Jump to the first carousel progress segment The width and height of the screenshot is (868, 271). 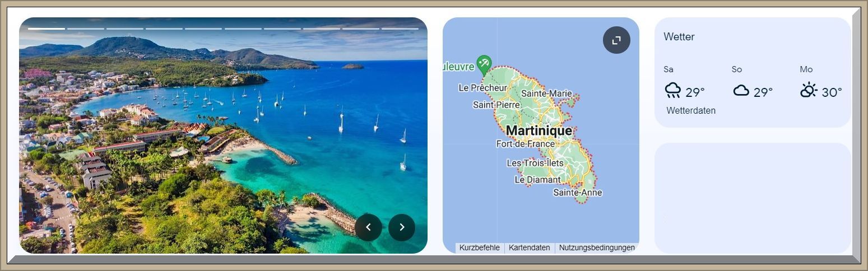point(47,29)
